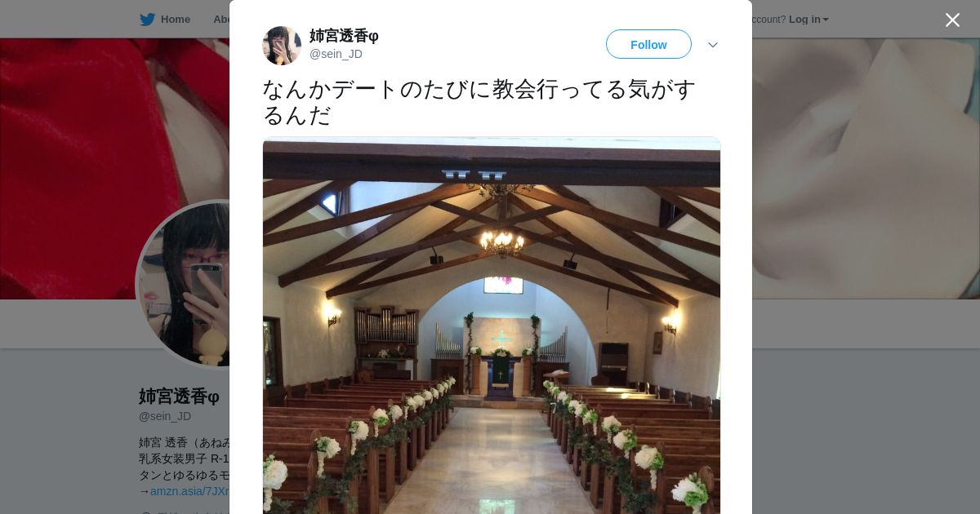Click the tweet text なんかデートのたびに教会行ってる気がするんだ
980x514 pixels.
click(x=479, y=102)
